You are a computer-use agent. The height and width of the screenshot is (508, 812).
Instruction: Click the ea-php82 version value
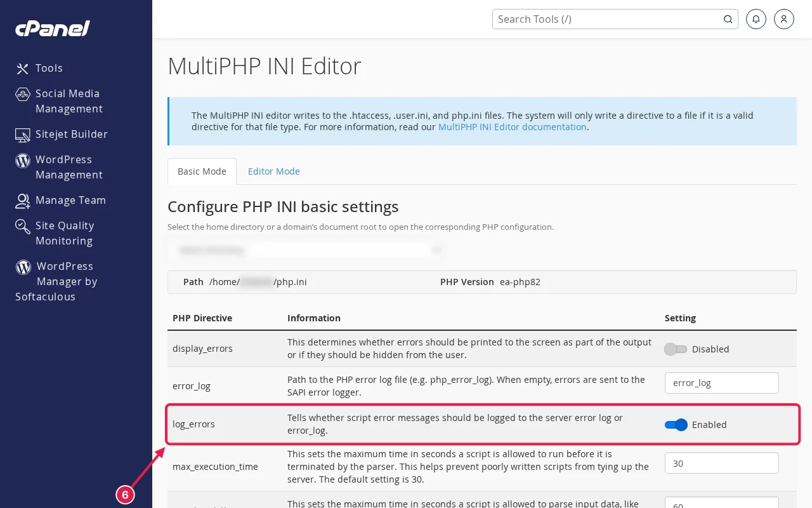tap(520, 282)
